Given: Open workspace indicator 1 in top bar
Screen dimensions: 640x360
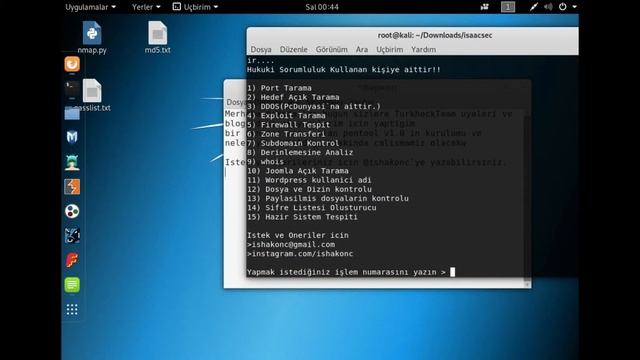Looking at the screenshot, I should (508, 7).
